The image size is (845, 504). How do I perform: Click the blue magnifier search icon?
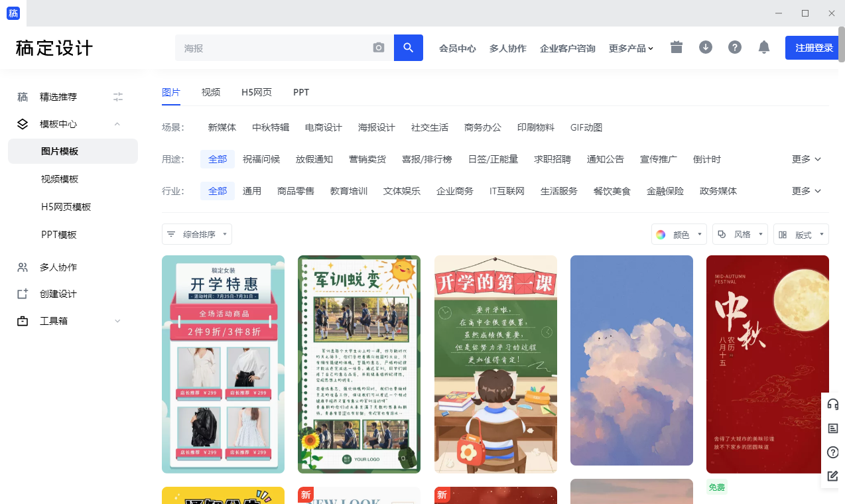(408, 48)
